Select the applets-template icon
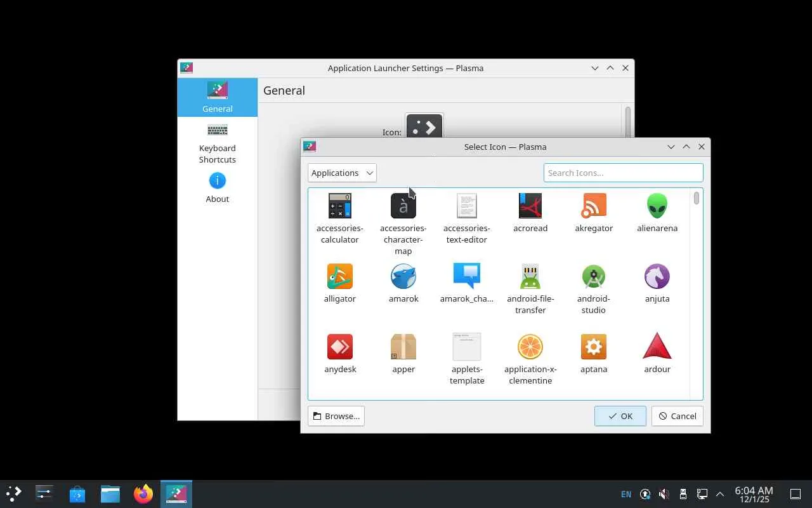812x508 pixels. [x=467, y=347]
